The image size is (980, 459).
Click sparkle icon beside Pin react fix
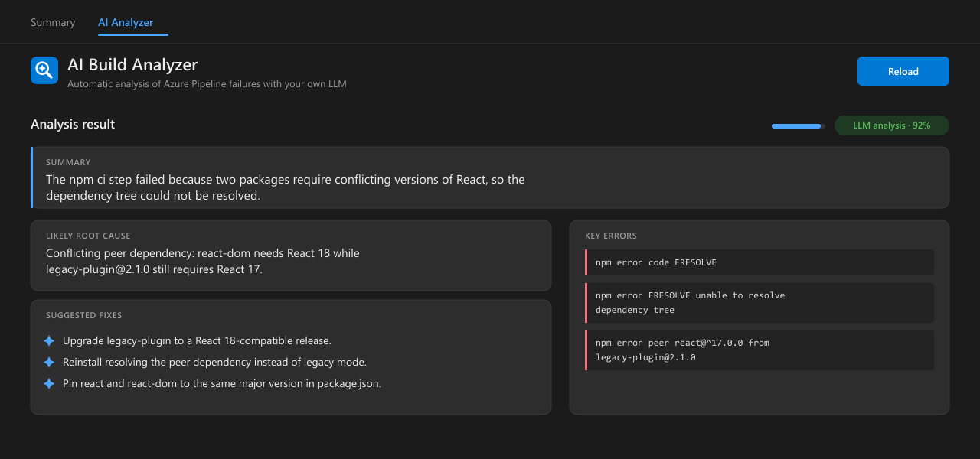pos(49,383)
